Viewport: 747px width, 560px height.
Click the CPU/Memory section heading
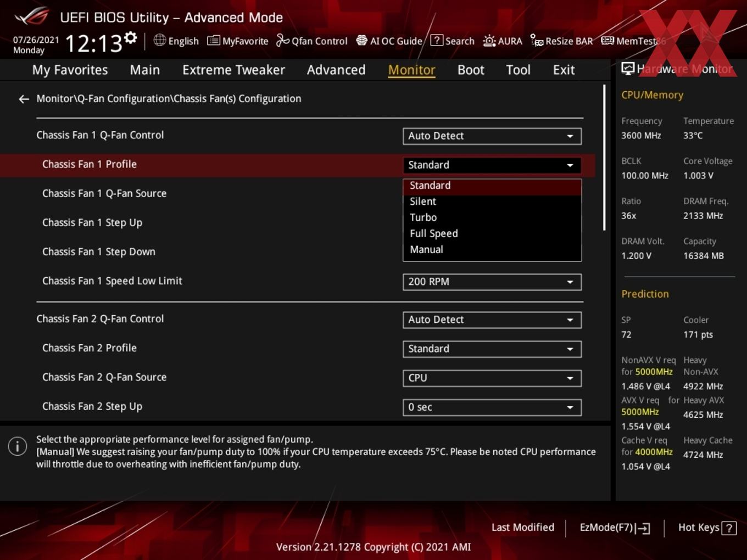point(652,95)
